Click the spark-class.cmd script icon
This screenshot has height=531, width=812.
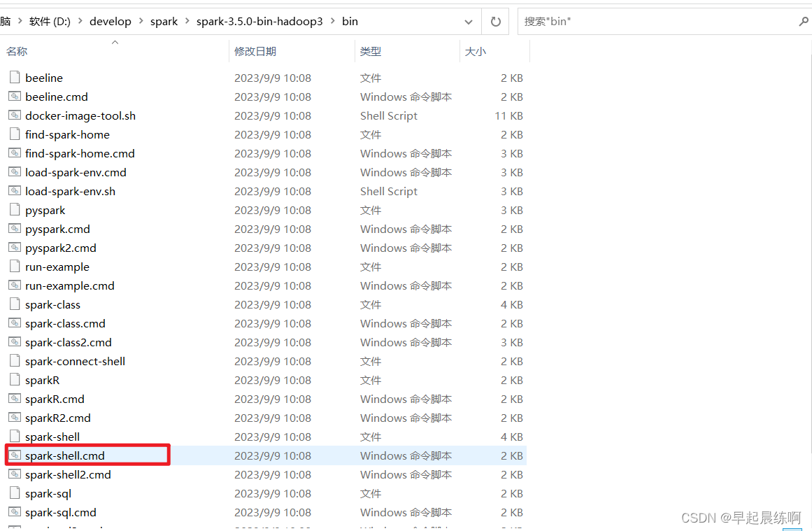[x=15, y=323]
